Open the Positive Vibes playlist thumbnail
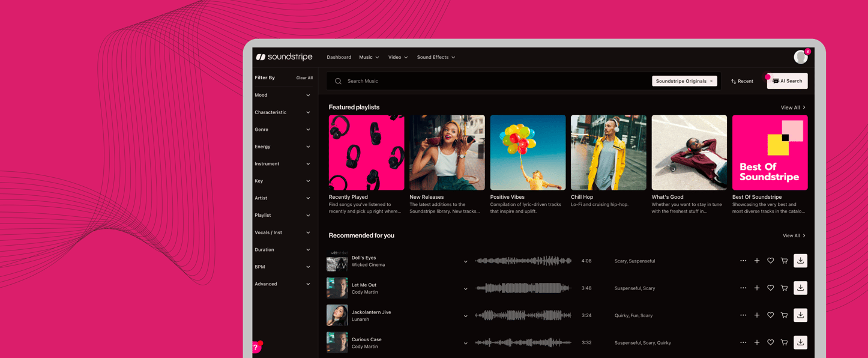 (528, 153)
